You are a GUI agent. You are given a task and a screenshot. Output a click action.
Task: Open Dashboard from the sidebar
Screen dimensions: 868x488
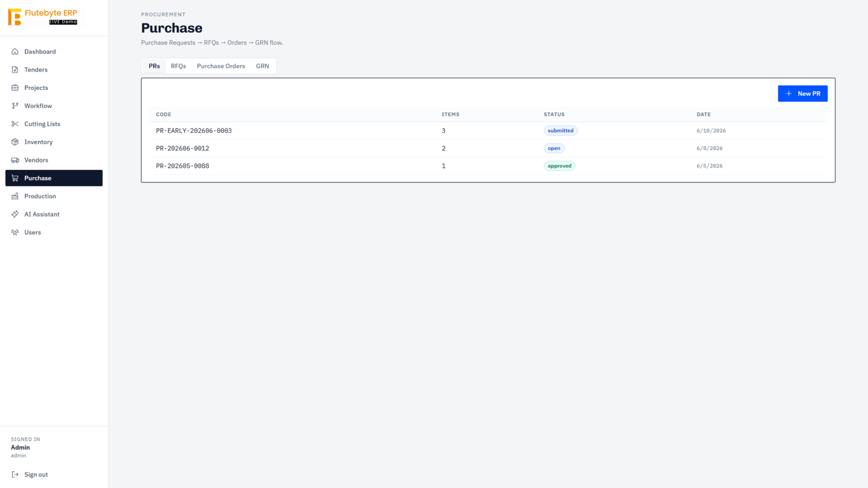pyautogui.click(x=54, y=52)
